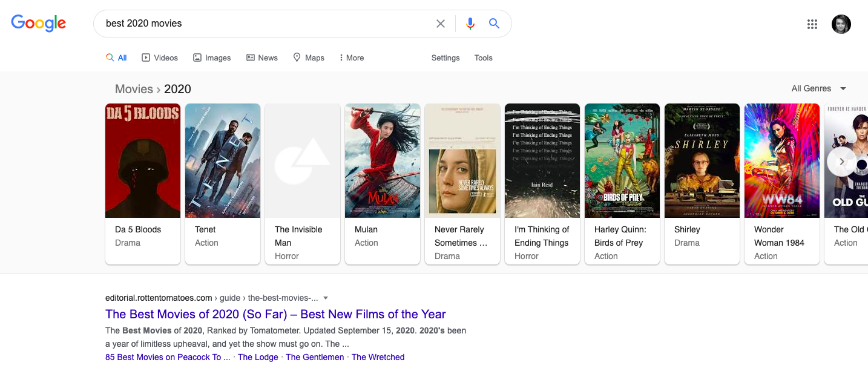Submit search with the magnifying glass icon
This screenshot has width=868, height=374.
494,24
